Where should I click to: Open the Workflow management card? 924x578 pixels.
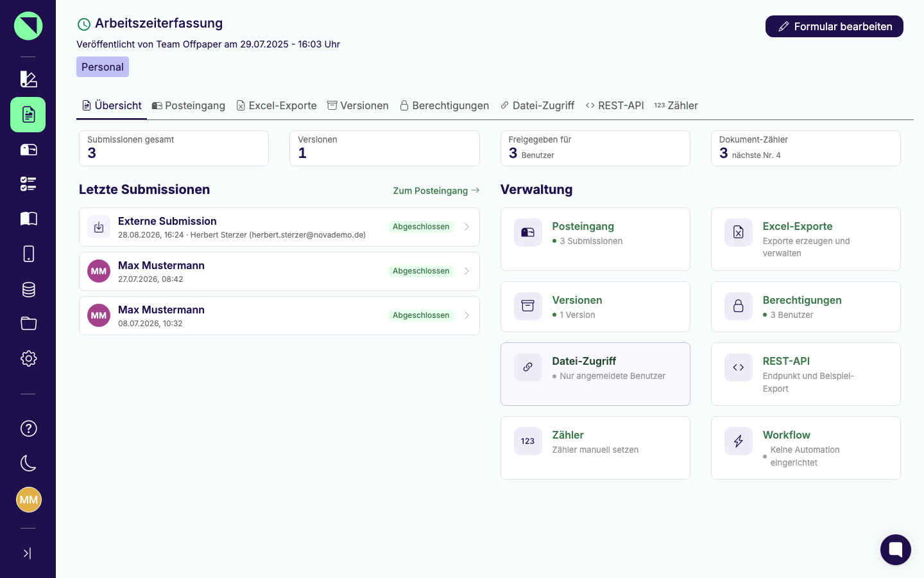pyautogui.click(x=806, y=448)
